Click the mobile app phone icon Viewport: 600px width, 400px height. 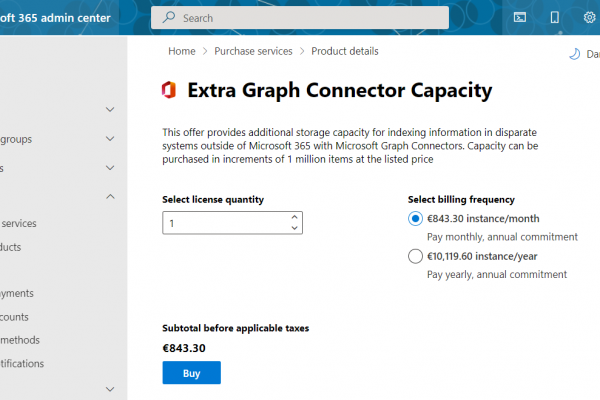(x=554, y=17)
